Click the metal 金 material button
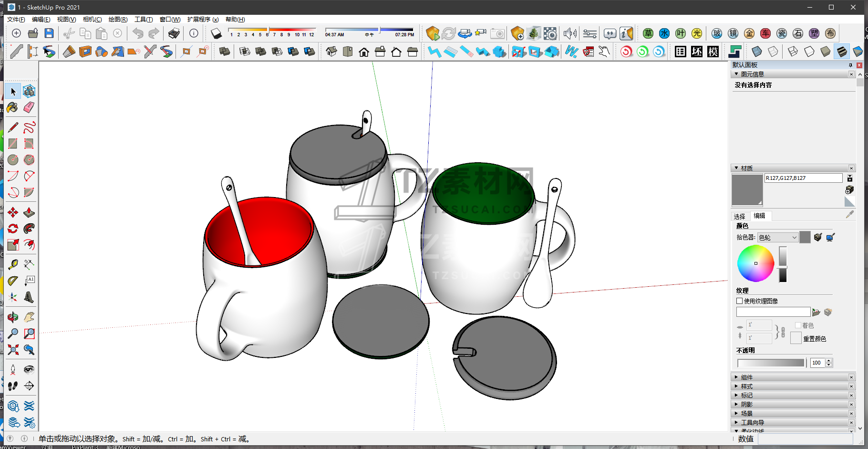 point(749,33)
